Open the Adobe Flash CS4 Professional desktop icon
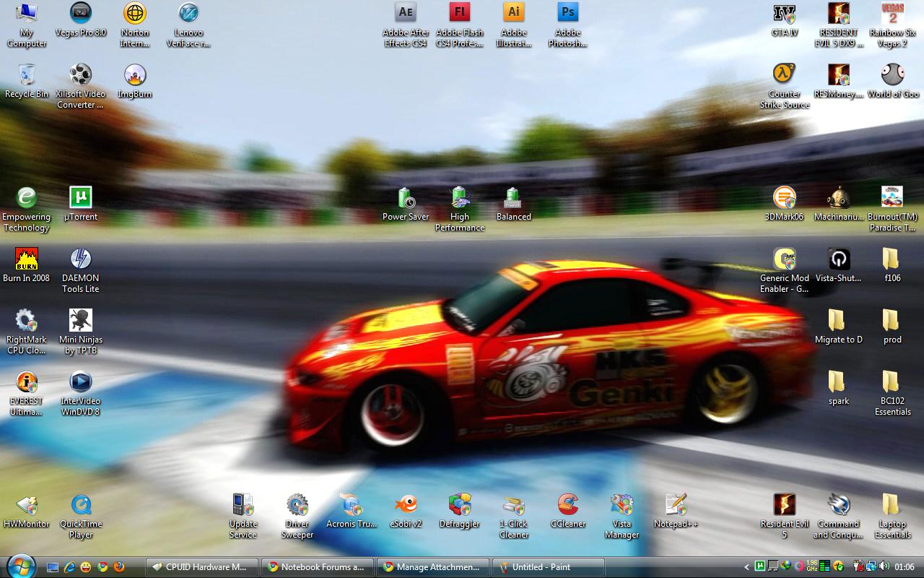This screenshot has width=924, height=578. click(460, 25)
